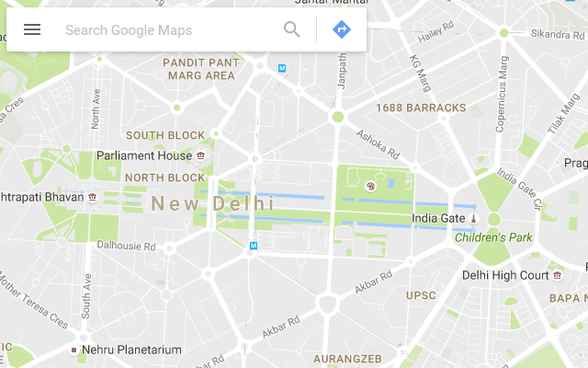Select the Parliament House museum marker icon
This screenshot has width=588, height=368.
tap(200, 155)
